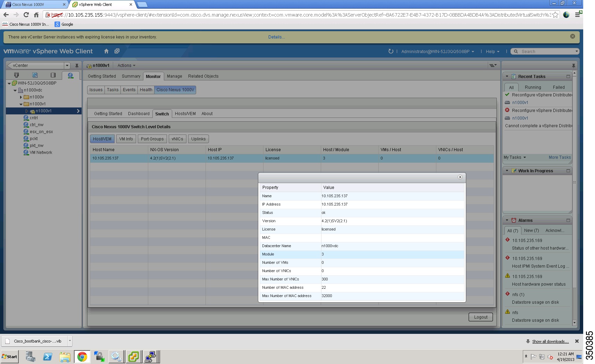This screenshot has height=364, width=595.
Task: Open the Networking inventory view icon
Action: click(70, 75)
